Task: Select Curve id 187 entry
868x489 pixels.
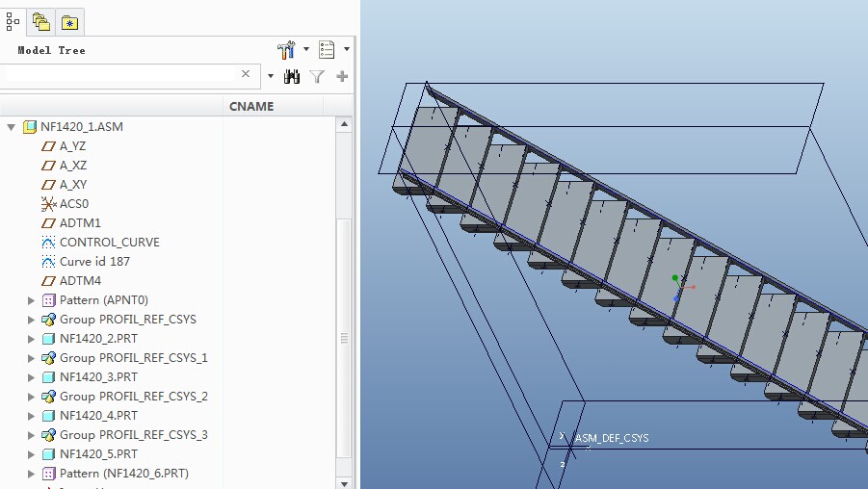Action: pyautogui.click(x=94, y=262)
